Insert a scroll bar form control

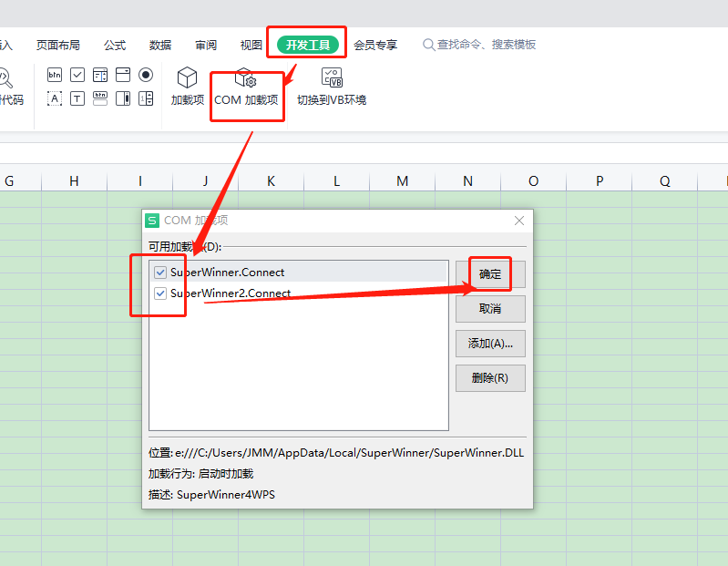[x=123, y=98]
